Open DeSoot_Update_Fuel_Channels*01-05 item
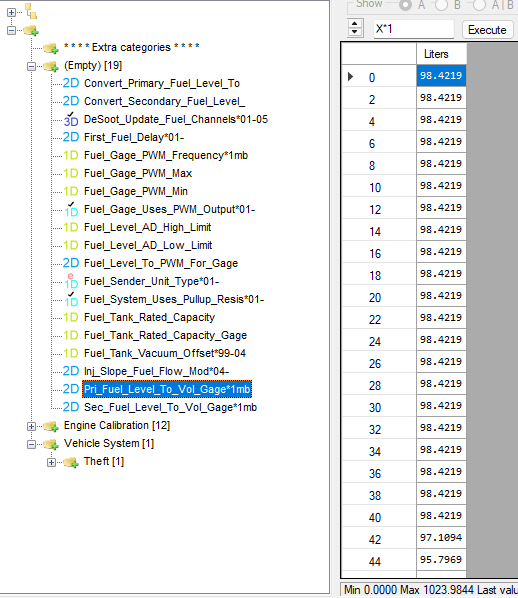Screen dimensions: 518x598 (176, 119)
